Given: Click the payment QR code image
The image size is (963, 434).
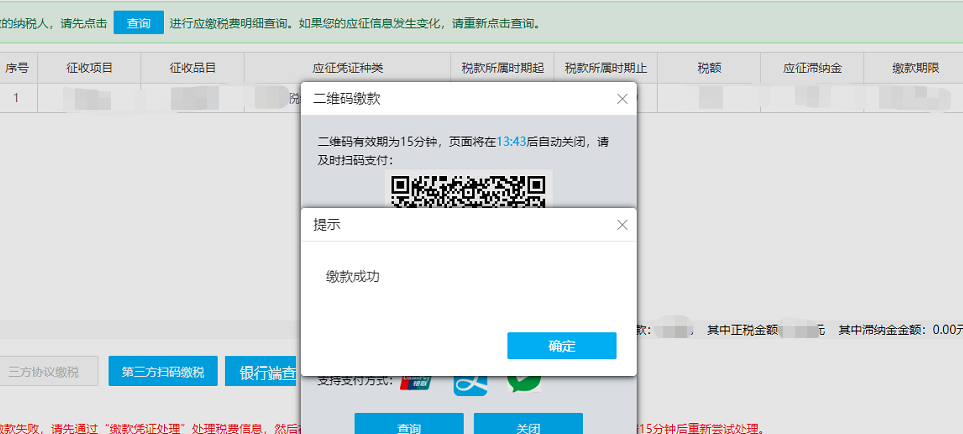Looking at the screenshot, I should click(469, 189).
